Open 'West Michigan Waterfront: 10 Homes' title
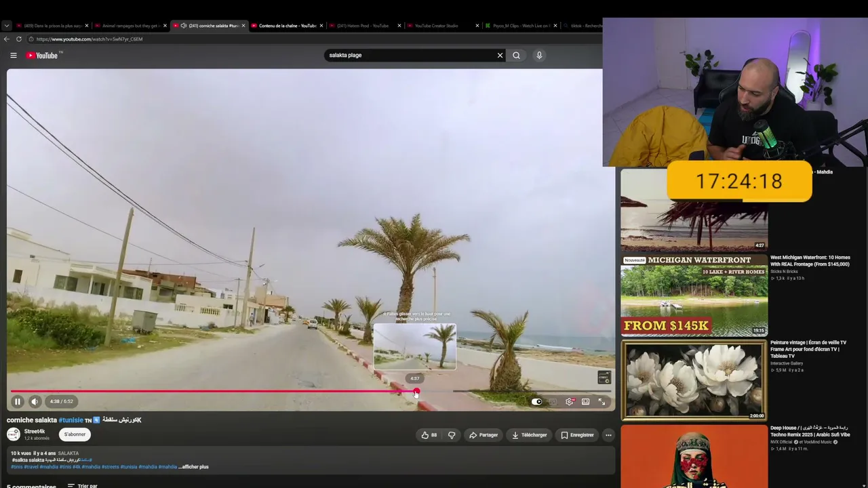The height and width of the screenshot is (488, 868). click(810, 261)
